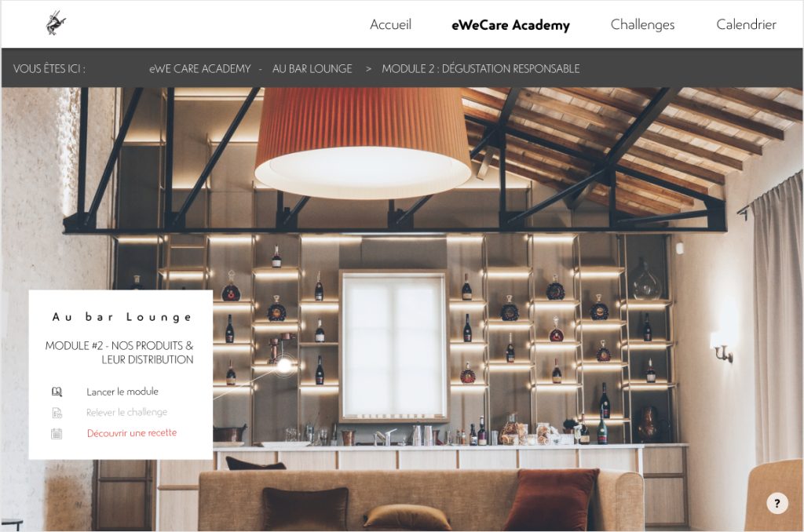Open the Accueil menu item
This screenshot has width=804, height=532.
click(391, 24)
